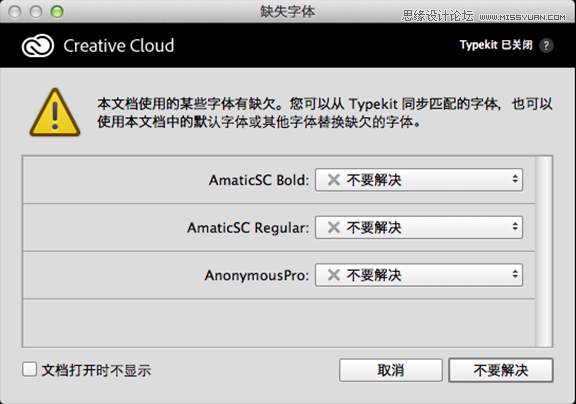This screenshot has height=404, width=576.
Task: Click the Typekit 已关闭 status label
Action: click(x=496, y=45)
